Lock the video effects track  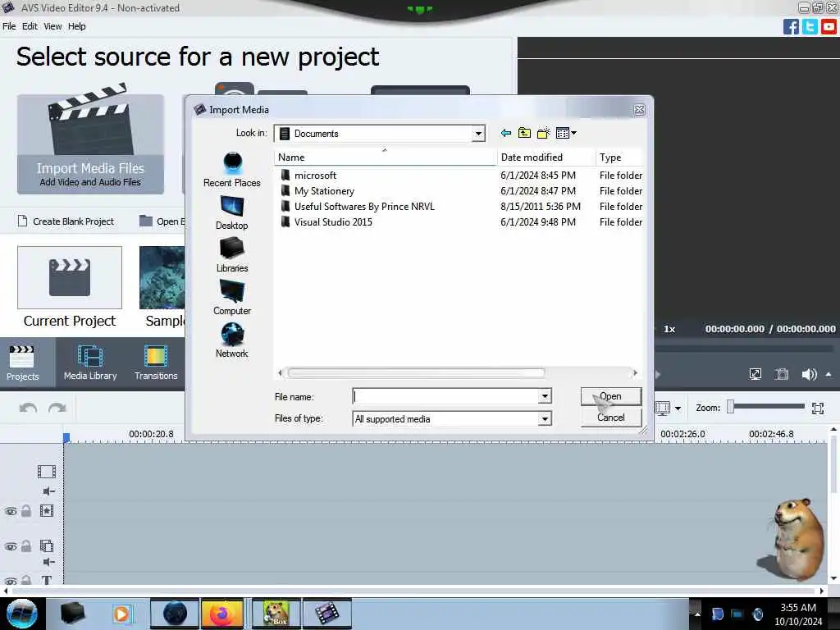pos(25,510)
